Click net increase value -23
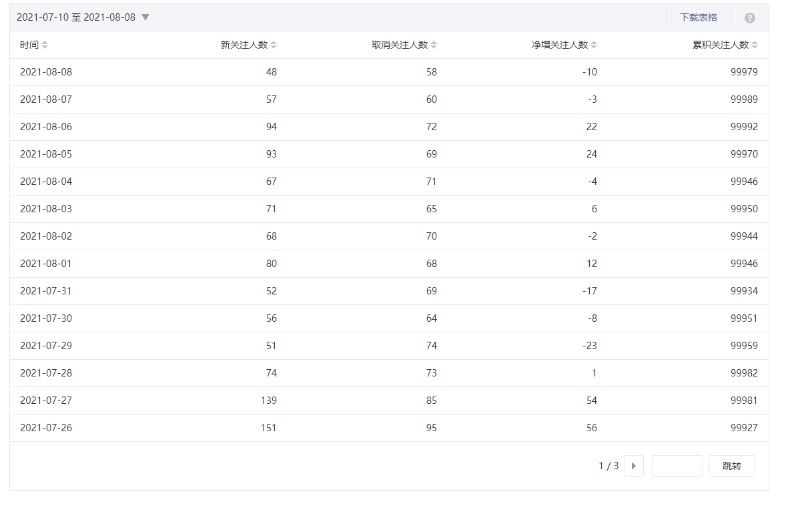 tap(588, 346)
